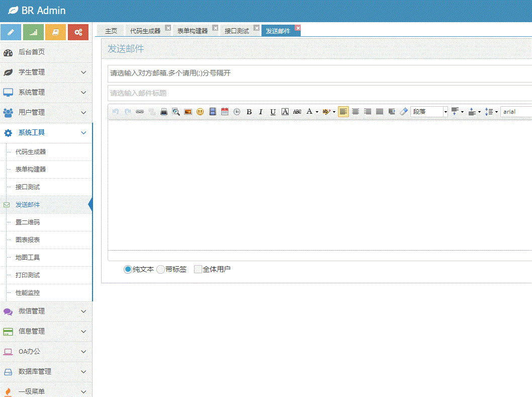Collapse the 系统工具 menu
The width and height of the screenshot is (532, 397).
[x=46, y=133]
